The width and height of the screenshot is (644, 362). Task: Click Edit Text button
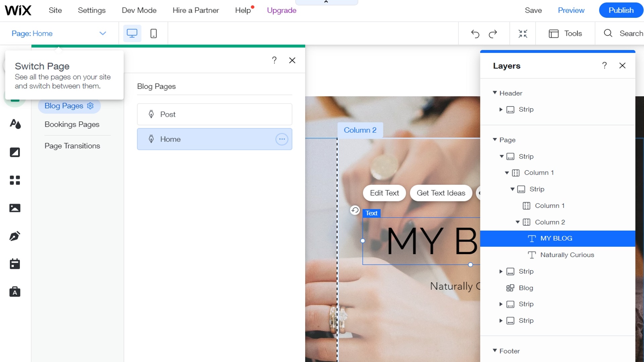[384, 193]
